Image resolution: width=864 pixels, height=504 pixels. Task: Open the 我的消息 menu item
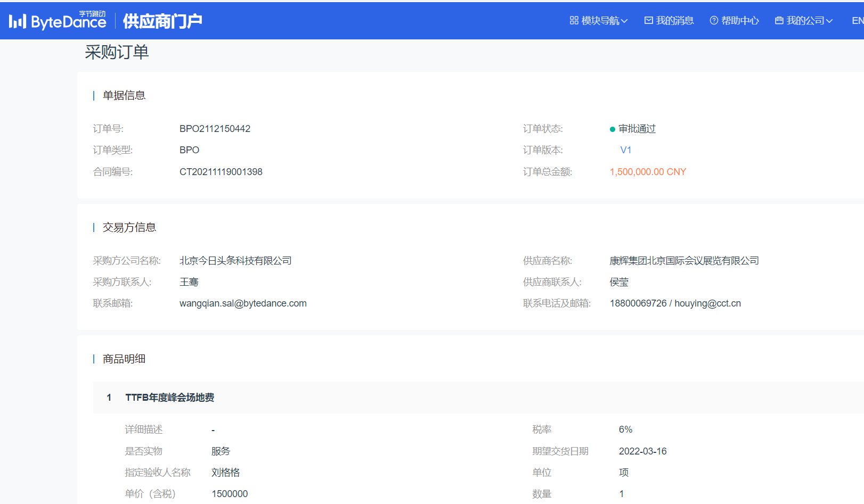(674, 21)
